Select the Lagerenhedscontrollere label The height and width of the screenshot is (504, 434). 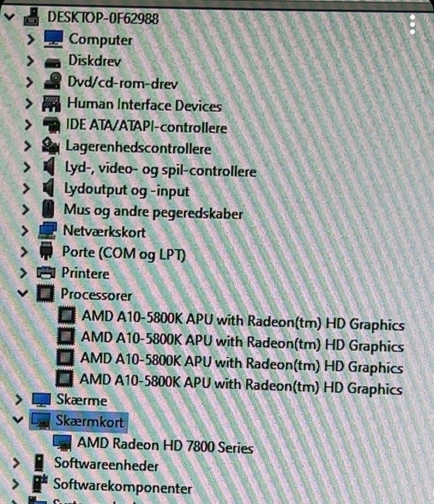138,147
